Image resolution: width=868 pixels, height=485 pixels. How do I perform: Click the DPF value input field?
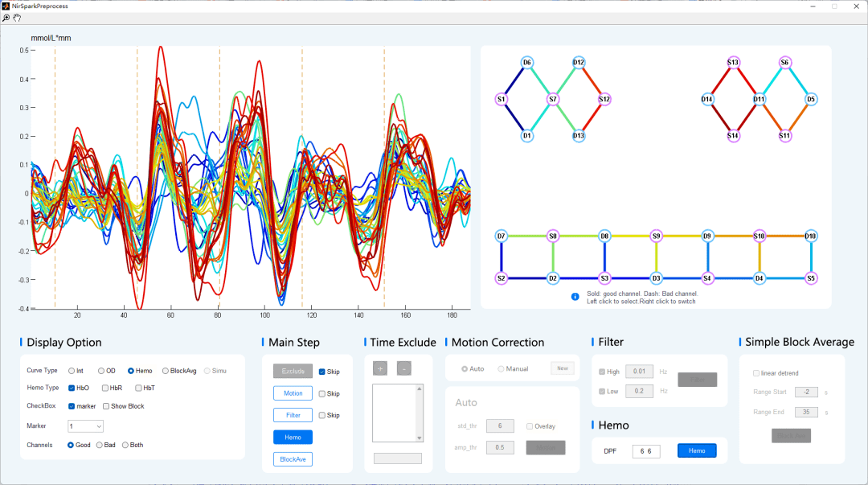646,451
